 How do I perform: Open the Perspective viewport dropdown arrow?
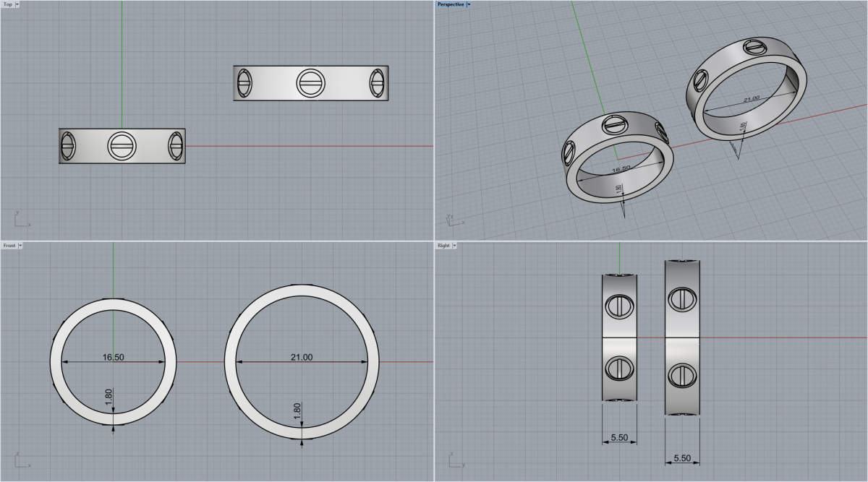469,4
